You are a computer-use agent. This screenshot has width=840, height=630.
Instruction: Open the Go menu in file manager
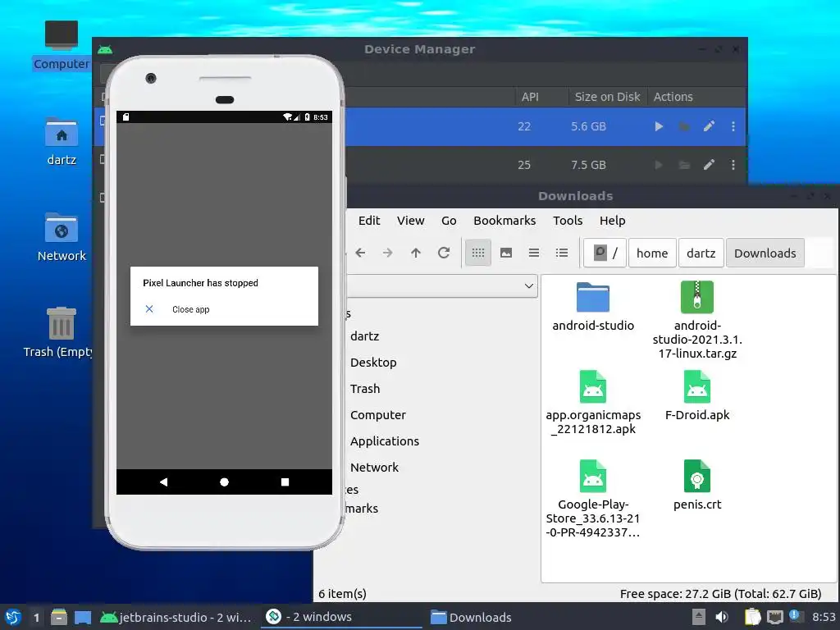point(449,221)
